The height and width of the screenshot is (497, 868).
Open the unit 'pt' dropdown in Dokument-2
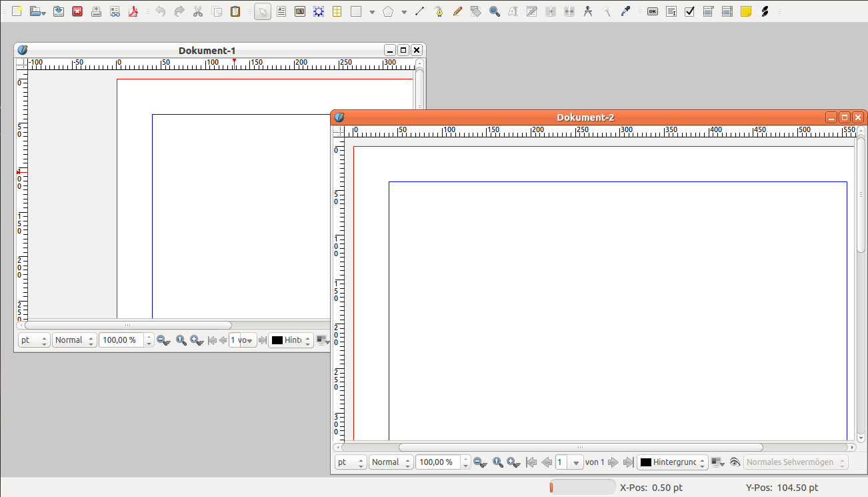click(x=351, y=462)
